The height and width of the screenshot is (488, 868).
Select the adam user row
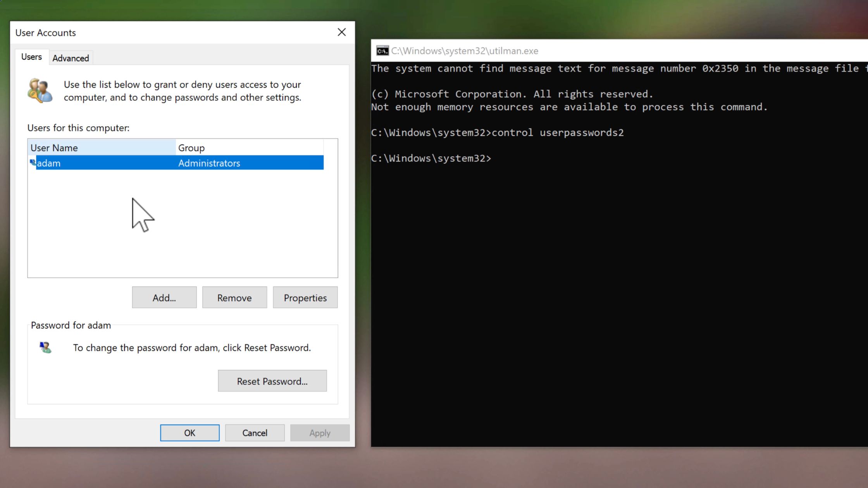(176, 163)
